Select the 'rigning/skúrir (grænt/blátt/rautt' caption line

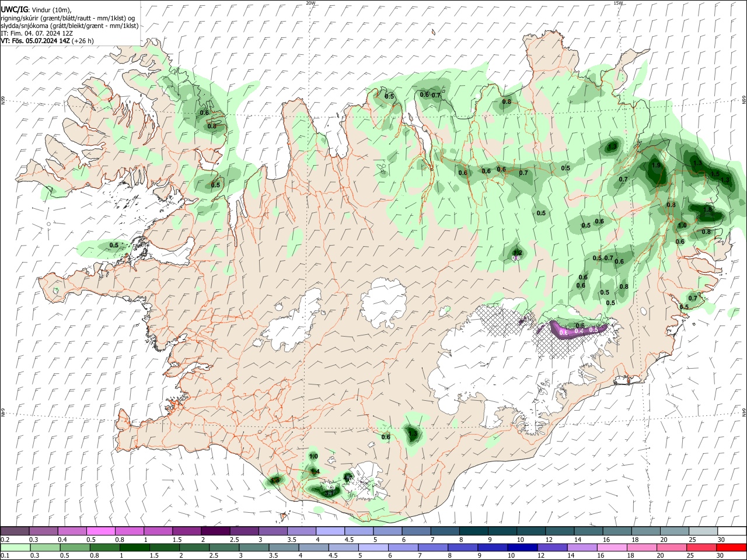68,18
